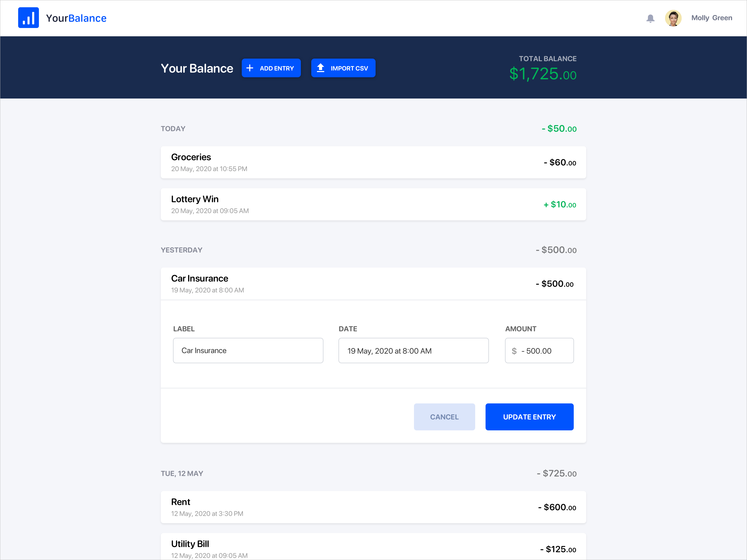Click the Import CSV button
Screen dimensions: 747x560
coord(343,68)
